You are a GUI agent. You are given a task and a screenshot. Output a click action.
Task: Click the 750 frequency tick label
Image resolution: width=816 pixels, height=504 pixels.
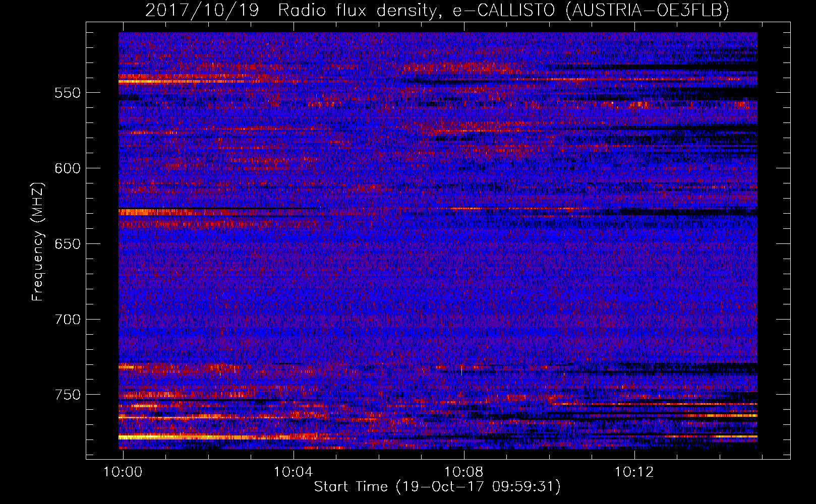(68, 395)
